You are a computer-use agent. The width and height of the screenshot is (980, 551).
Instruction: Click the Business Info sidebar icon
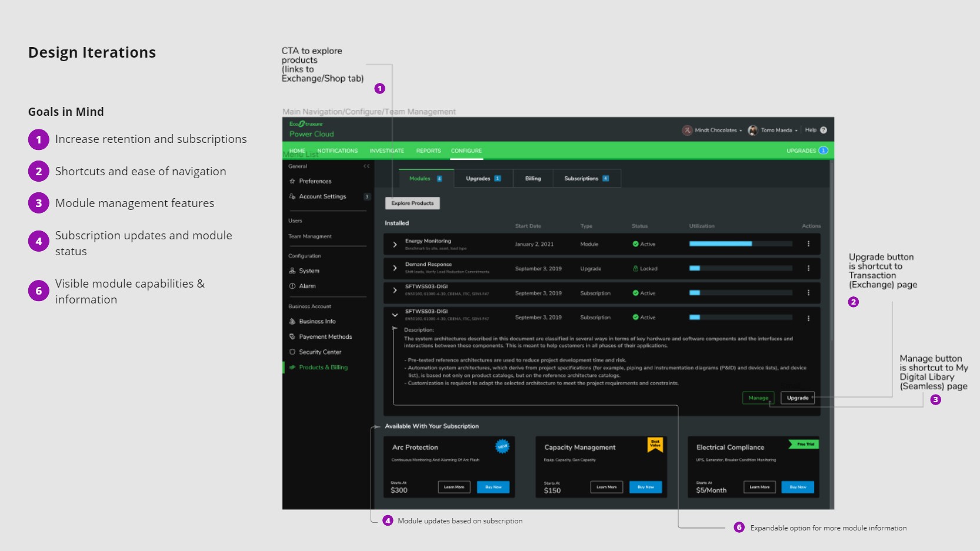pos(292,322)
